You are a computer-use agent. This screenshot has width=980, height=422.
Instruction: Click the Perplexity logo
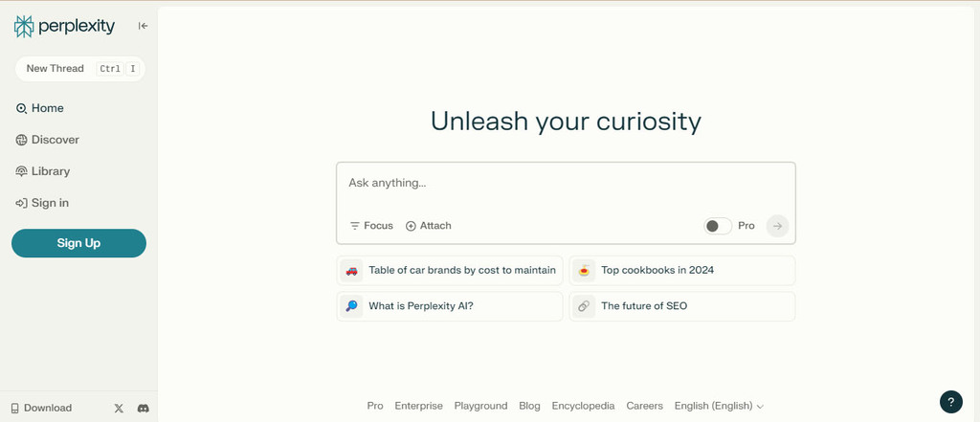click(x=64, y=27)
